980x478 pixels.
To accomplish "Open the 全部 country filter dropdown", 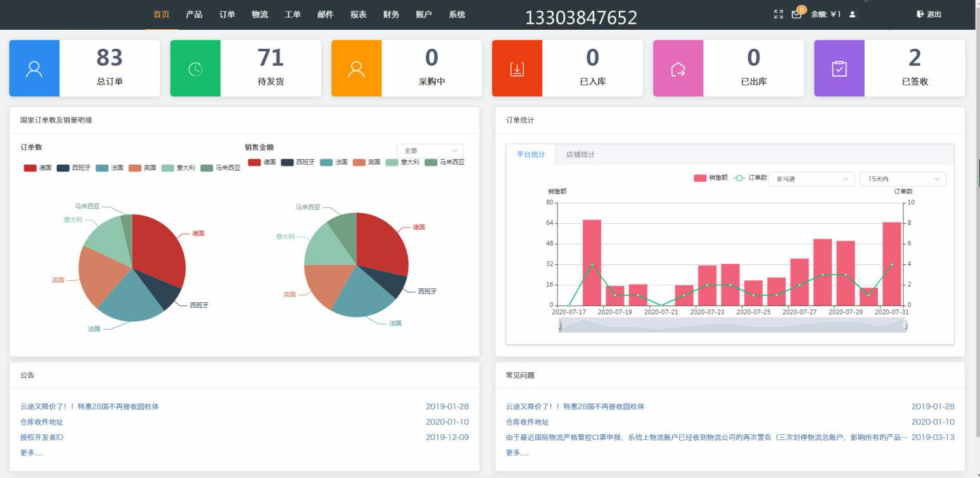I will coord(430,149).
